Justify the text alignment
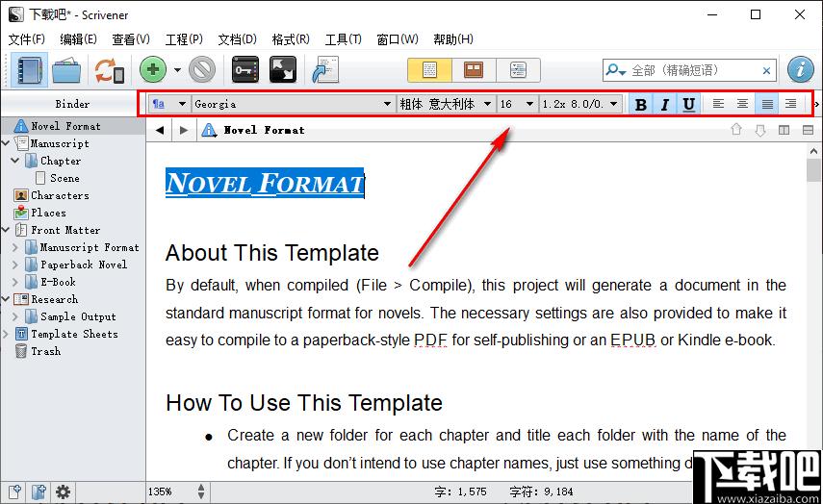823x504 pixels. 767,104
